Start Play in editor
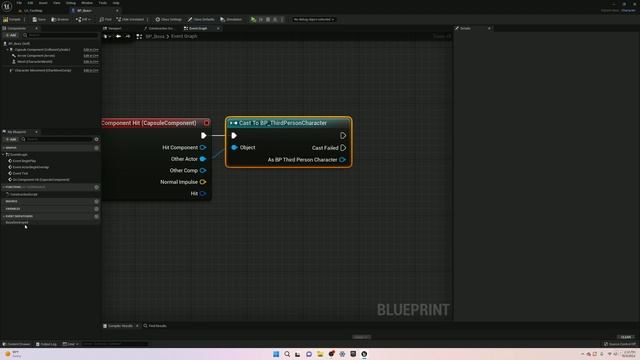Screen dimensions: 640x360 (253, 19)
